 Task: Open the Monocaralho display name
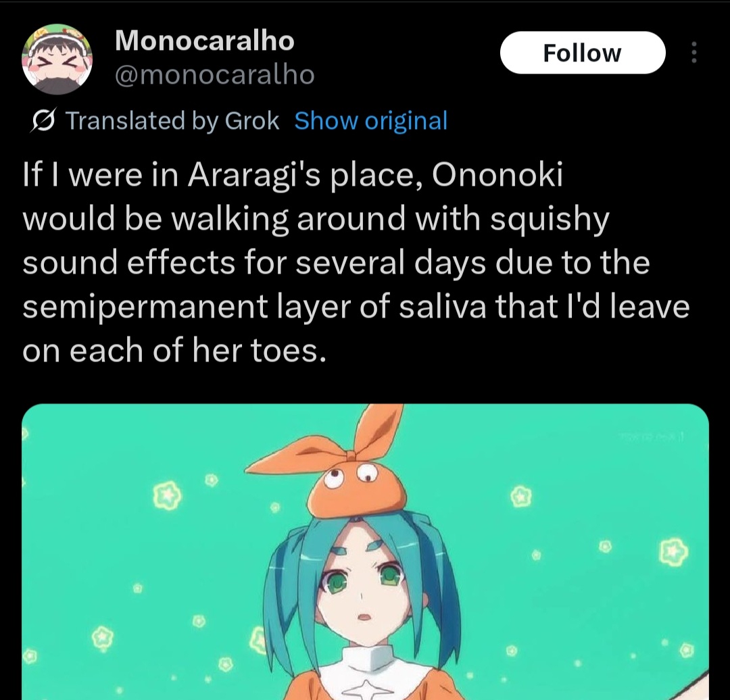pos(204,41)
